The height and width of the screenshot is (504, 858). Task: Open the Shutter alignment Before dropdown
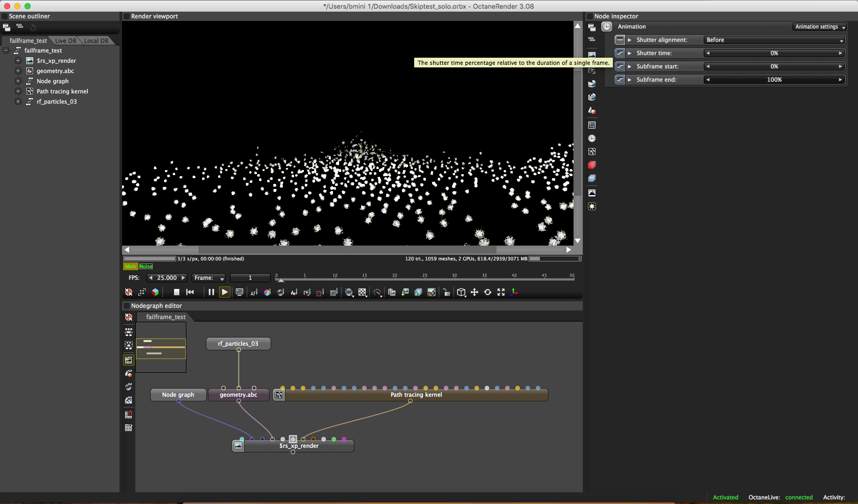775,40
